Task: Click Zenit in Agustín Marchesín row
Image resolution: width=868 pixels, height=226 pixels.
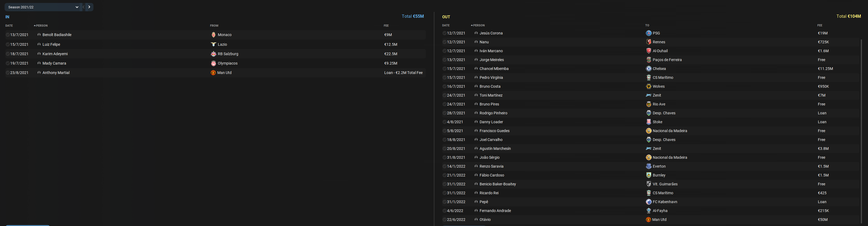Action: pos(657,149)
